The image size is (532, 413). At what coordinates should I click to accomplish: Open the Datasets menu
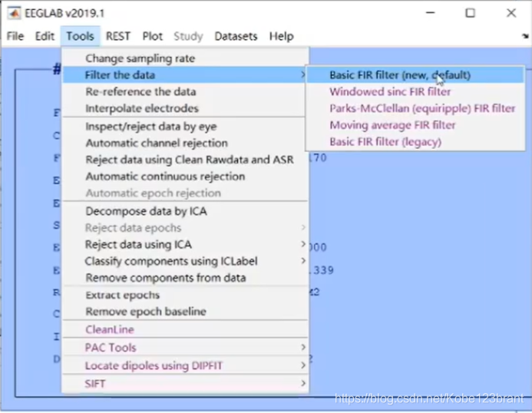click(236, 36)
